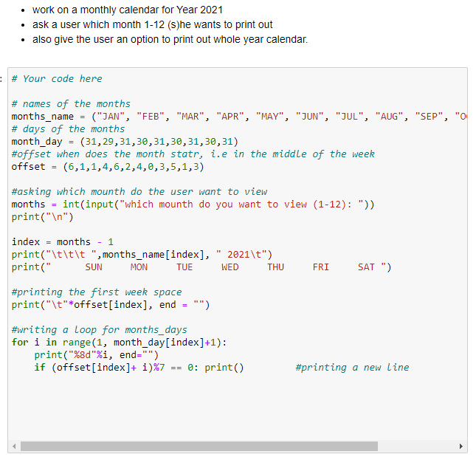
Task: Click the 'WED' text in the weekday header
Action: (230, 267)
